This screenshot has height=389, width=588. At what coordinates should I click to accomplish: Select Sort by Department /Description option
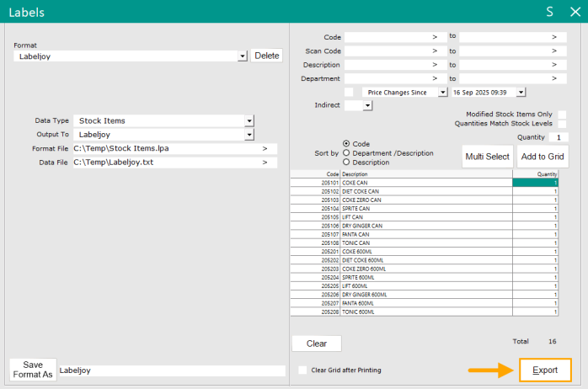point(346,153)
